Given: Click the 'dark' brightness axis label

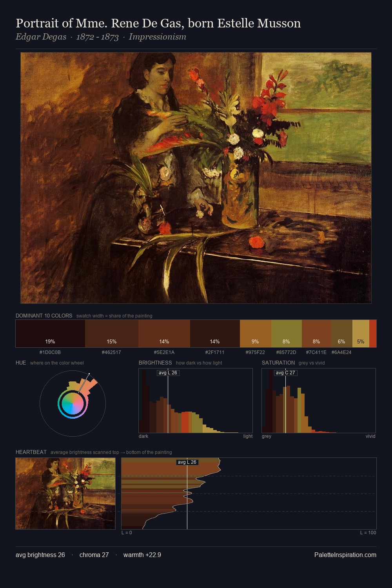Looking at the screenshot, I should click(143, 436).
